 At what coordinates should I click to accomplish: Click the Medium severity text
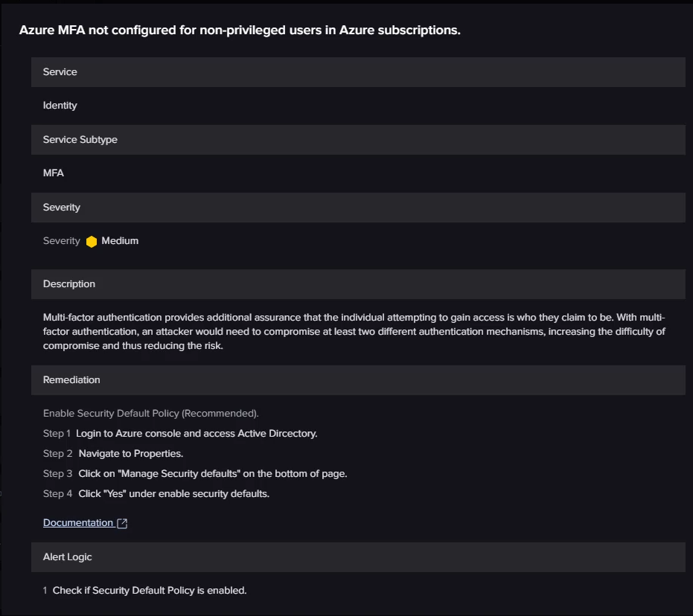click(120, 241)
